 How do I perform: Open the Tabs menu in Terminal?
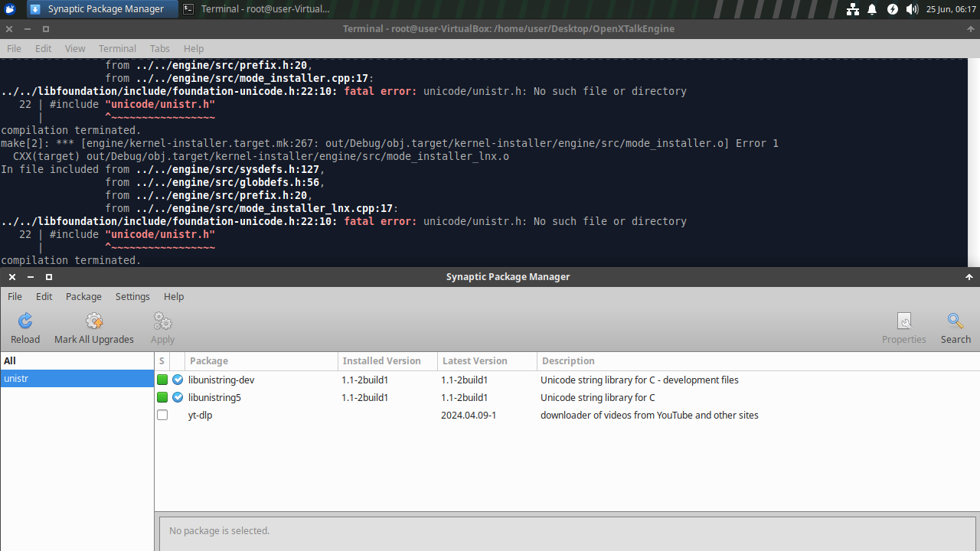[x=160, y=48]
